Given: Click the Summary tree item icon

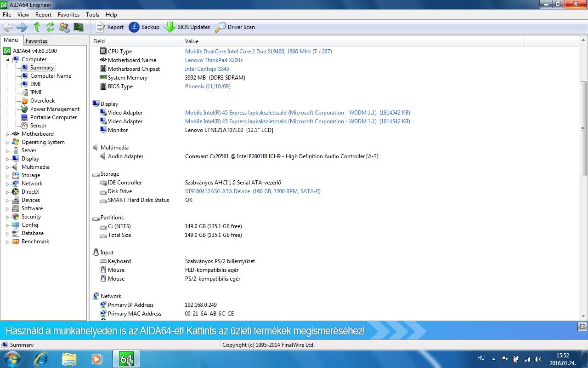Looking at the screenshot, I should 24,68.
